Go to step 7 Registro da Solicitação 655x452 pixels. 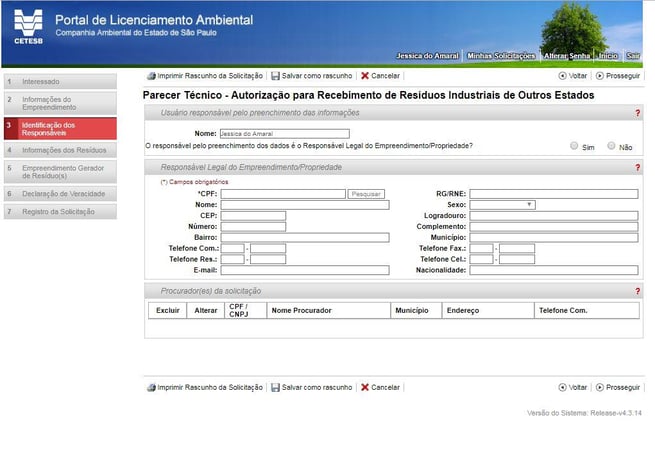click(x=60, y=212)
